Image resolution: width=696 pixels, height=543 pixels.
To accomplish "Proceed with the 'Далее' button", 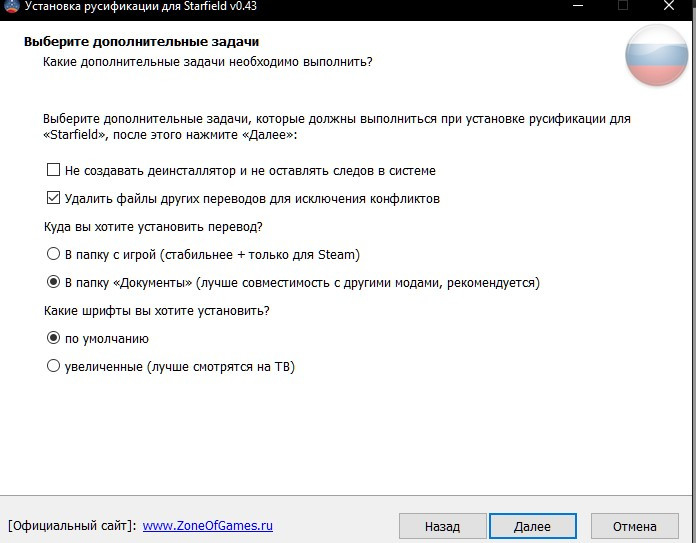I will 532,526.
